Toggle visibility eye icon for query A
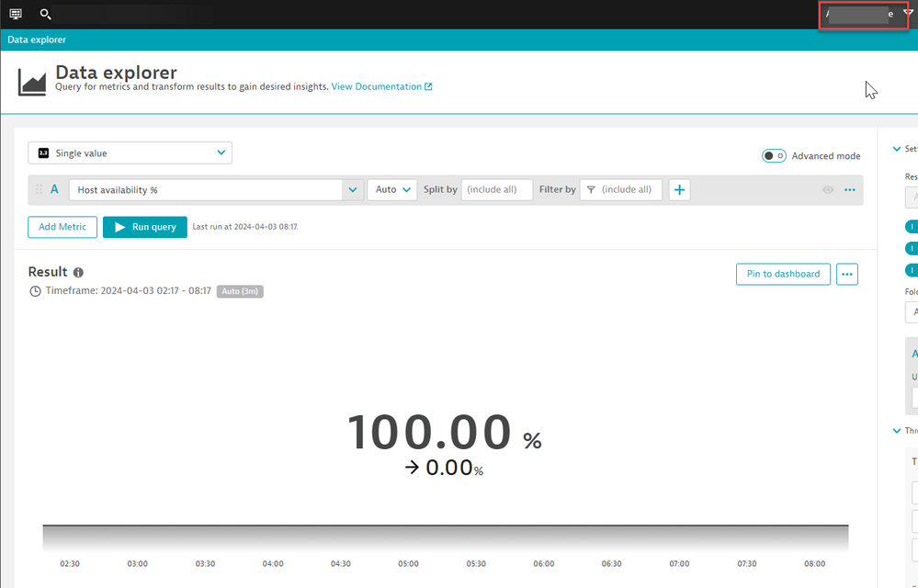 (828, 190)
